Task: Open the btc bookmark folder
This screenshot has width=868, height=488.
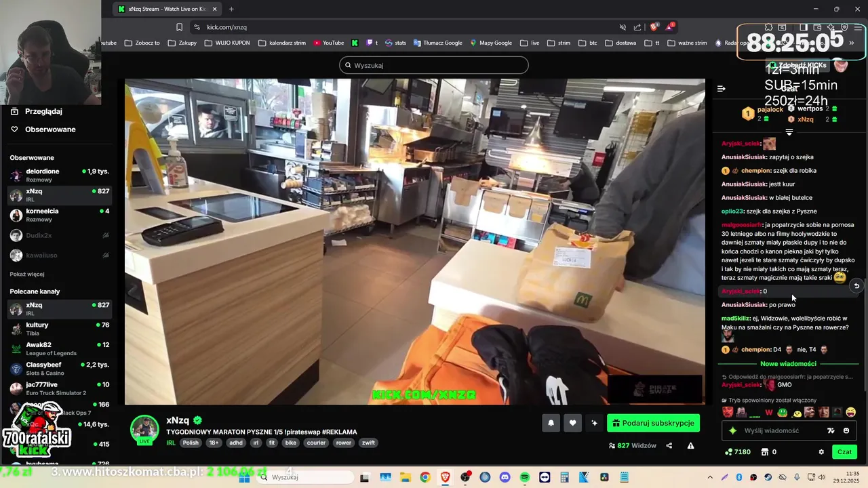Action: 588,43
